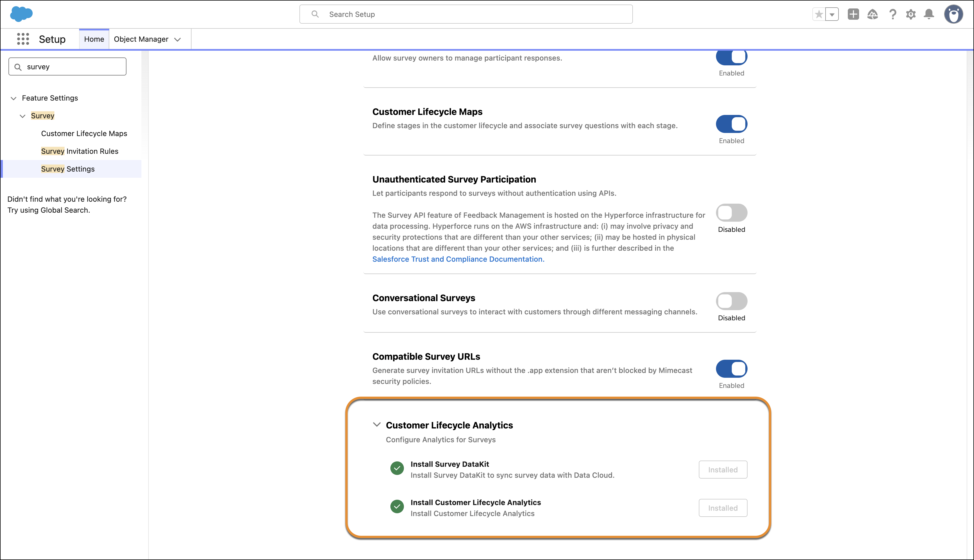Enable the Conversational Surveys toggle
The width and height of the screenshot is (974, 560).
click(x=731, y=301)
